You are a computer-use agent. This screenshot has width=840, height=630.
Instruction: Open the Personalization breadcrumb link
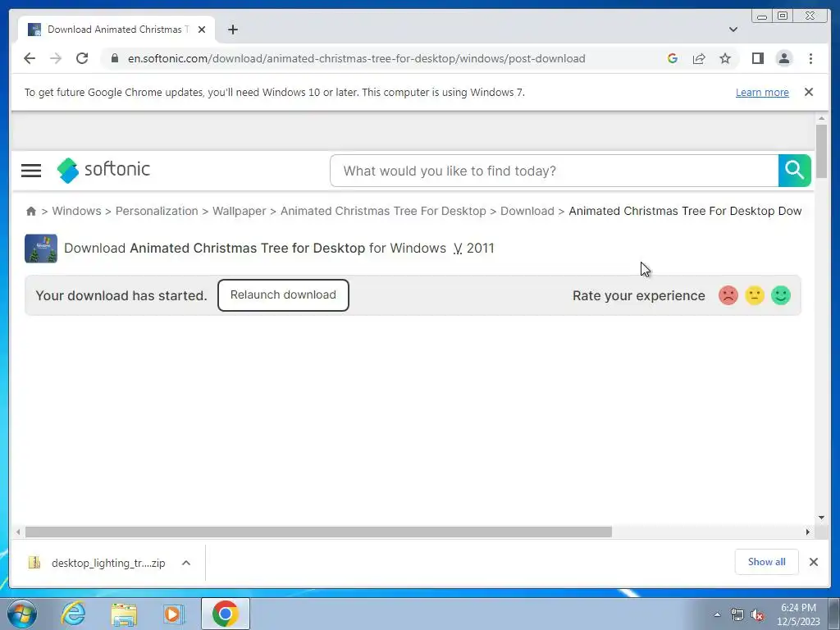tap(157, 211)
